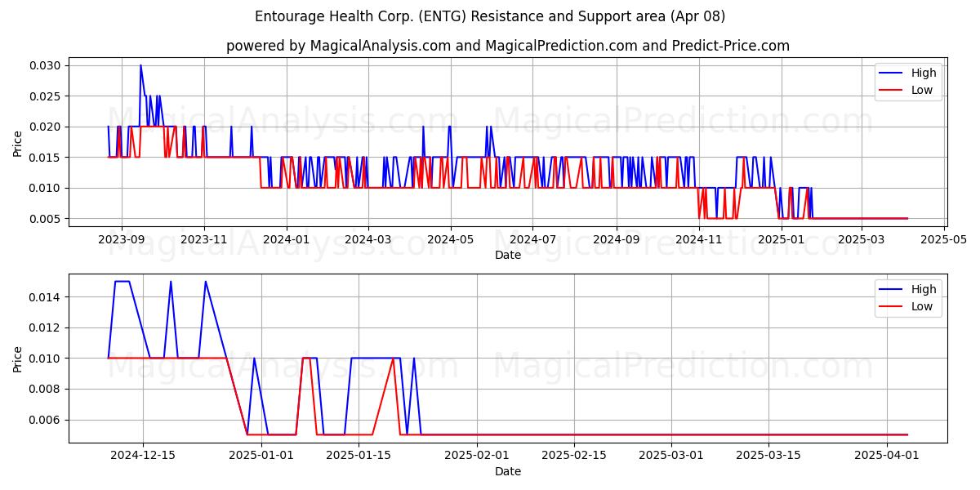Click the '2024-03' date tick label
The width and height of the screenshot is (980, 490).
click(x=367, y=239)
